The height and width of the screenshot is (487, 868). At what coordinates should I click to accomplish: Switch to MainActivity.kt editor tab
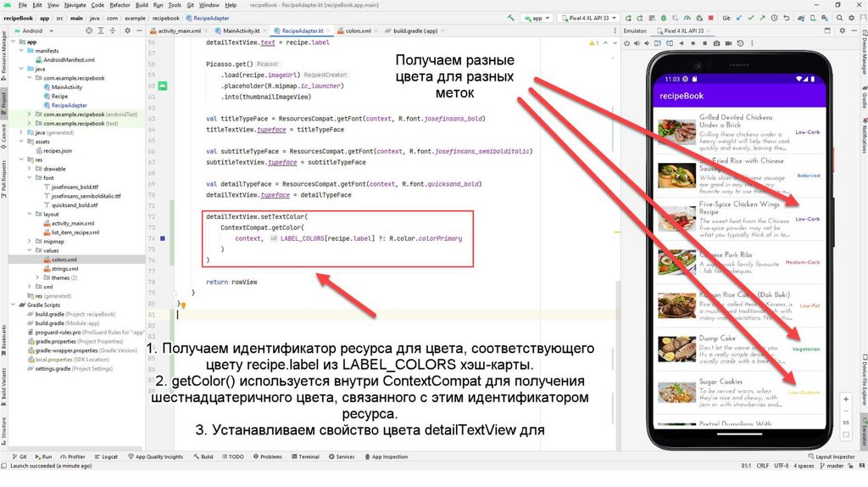pyautogui.click(x=242, y=31)
